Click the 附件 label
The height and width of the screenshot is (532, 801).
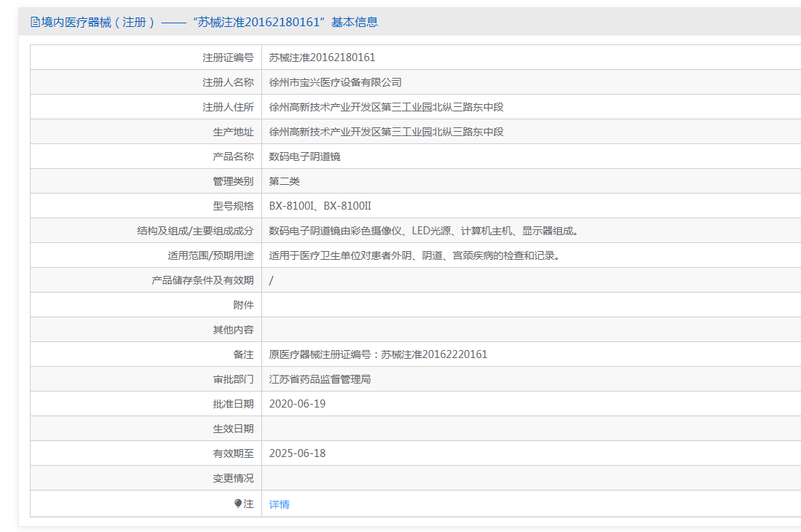243,306
